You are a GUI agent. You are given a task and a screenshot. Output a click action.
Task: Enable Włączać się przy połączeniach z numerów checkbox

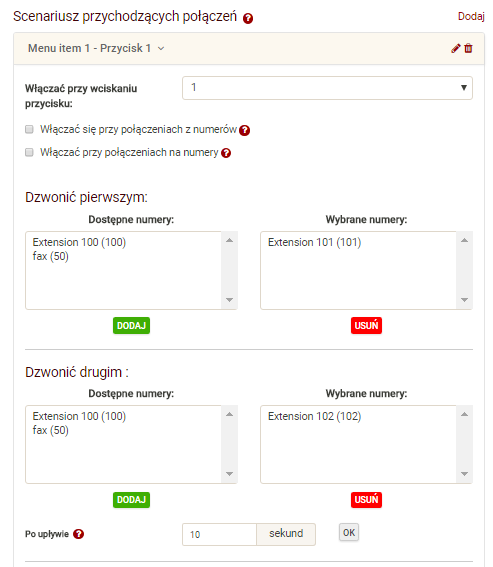coord(29,129)
